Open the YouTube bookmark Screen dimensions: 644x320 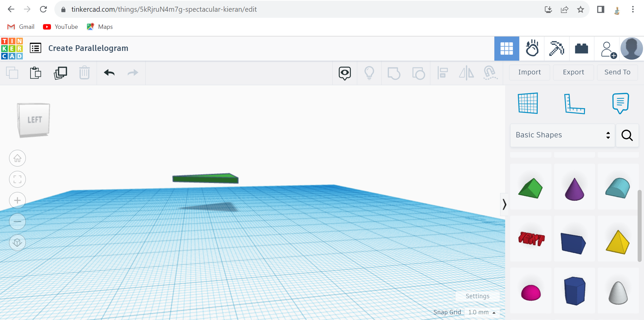tap(60, 27)
